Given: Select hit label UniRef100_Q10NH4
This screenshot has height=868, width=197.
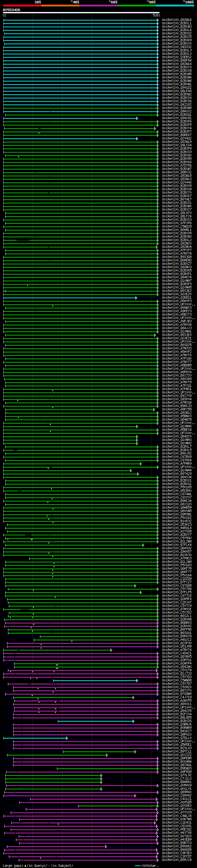Looking at the screenshot, I should tap(177, 470).
